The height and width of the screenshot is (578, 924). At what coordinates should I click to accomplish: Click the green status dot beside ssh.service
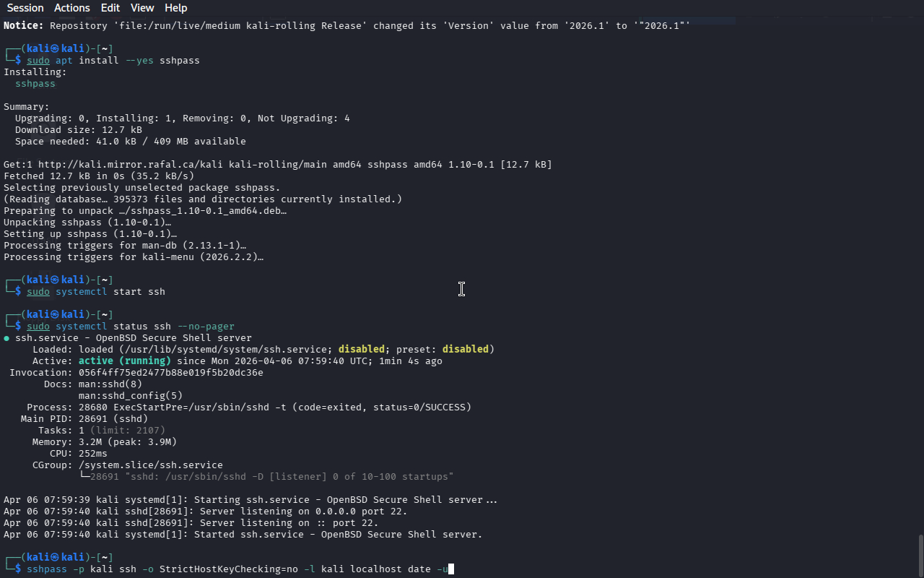tap(6, 338)
